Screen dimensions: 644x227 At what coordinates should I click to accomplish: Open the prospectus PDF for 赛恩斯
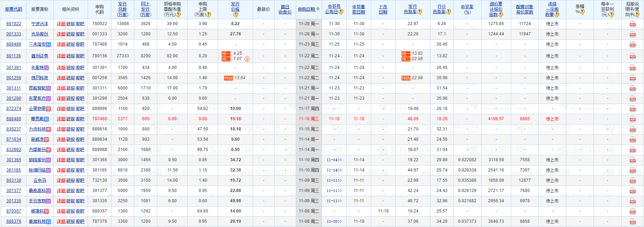tap(632, 119)
